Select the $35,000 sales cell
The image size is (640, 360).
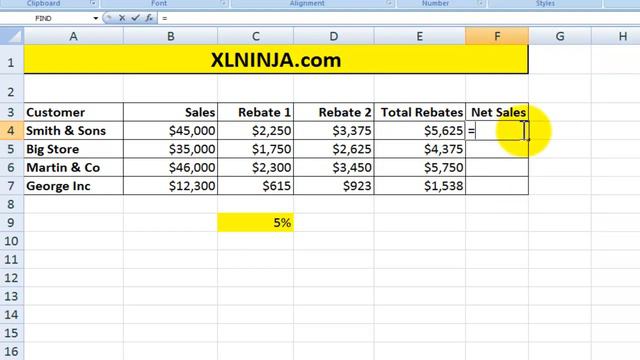tap(171, 149)
